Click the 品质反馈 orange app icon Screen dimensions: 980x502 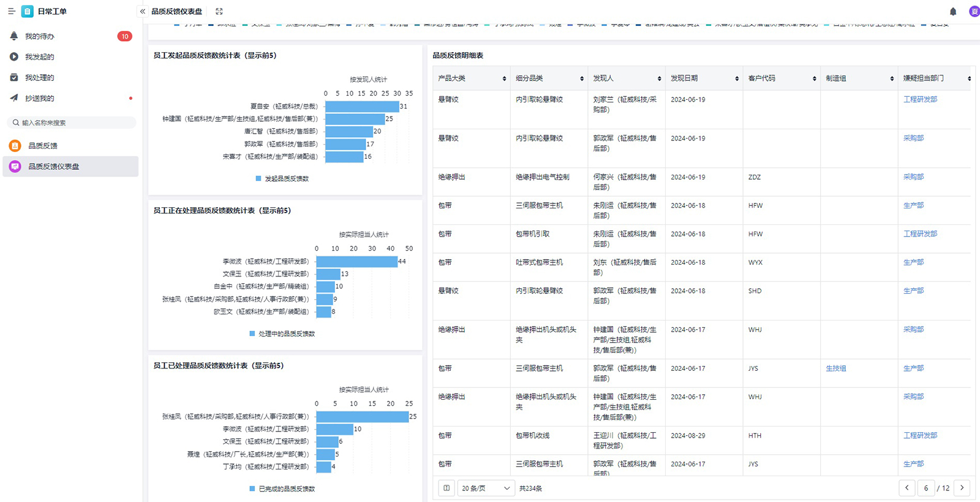point(15,146)
